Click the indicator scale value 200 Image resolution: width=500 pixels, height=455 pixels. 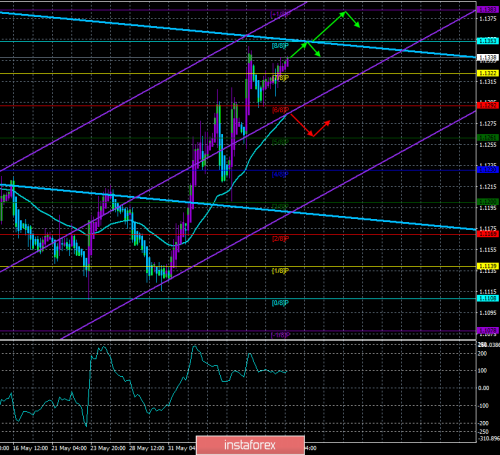click(482, 354)
